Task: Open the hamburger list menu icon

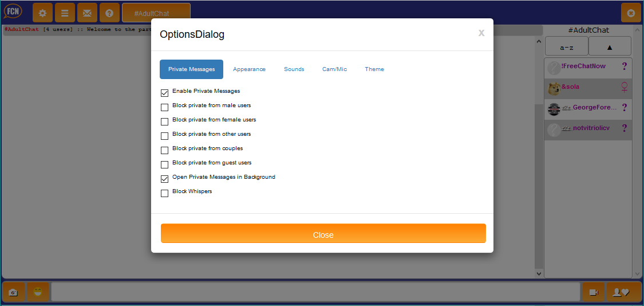Action: click(x=65, y=13)
